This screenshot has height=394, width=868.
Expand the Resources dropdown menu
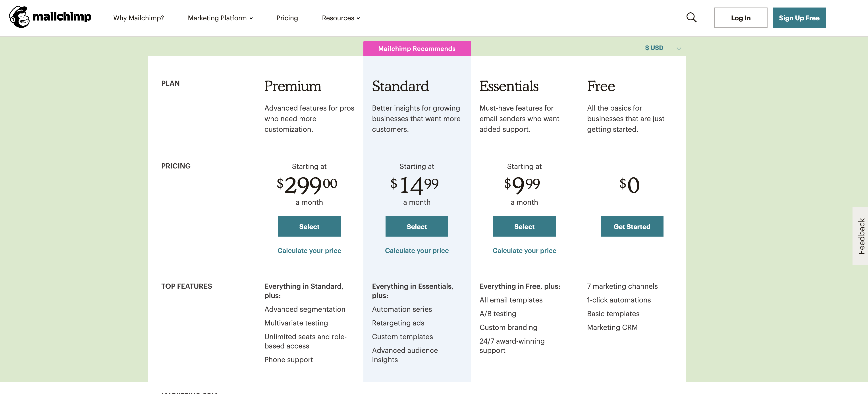point(341,18)
